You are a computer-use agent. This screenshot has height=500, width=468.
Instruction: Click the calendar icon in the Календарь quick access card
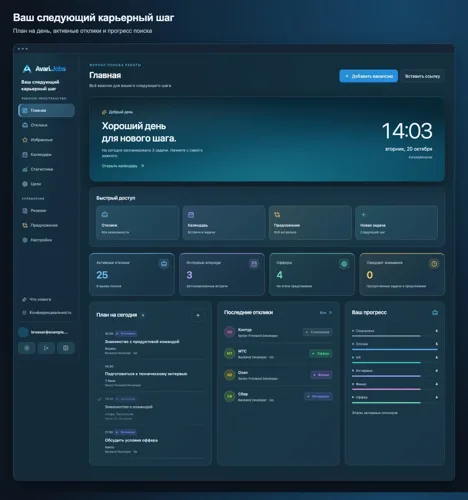(191, 214)
